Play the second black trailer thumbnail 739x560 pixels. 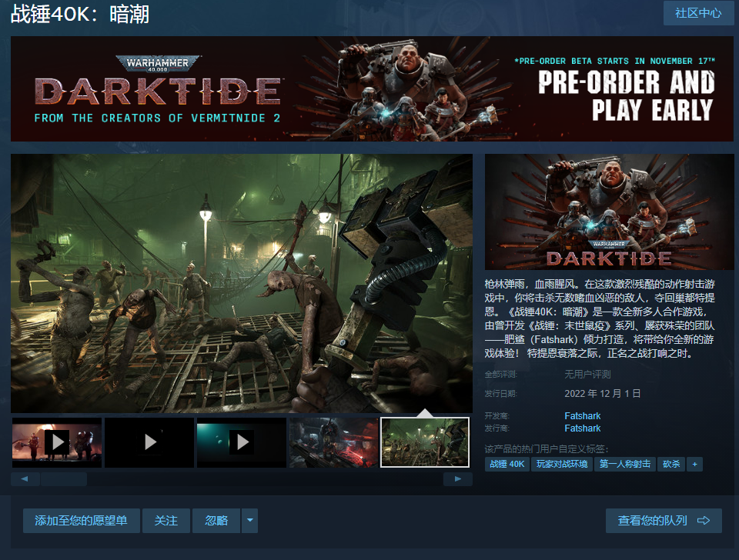(149, 442)
